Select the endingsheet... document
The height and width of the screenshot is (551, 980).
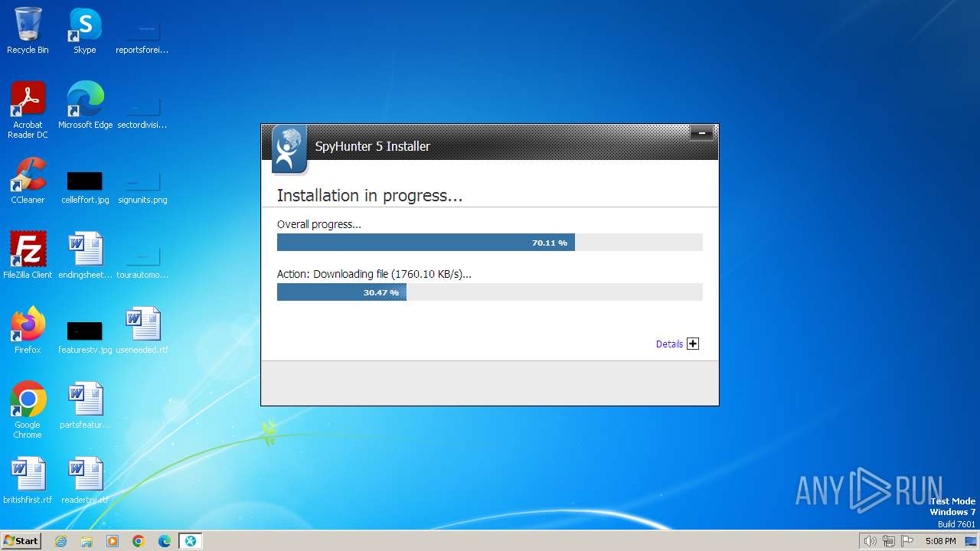[85, 256]
